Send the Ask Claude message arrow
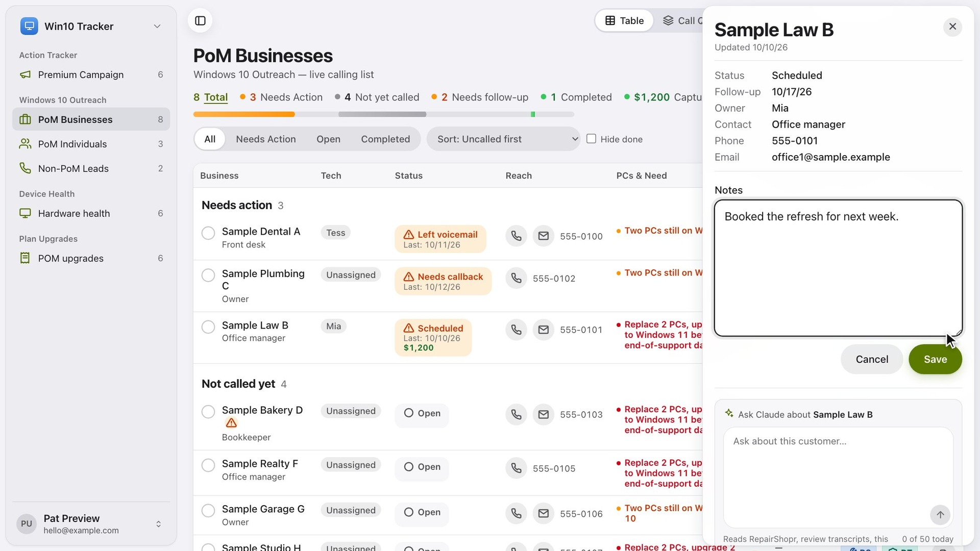The width and height of the screenshot is (980, 551). pyautogui.click(x=940, y=515)
